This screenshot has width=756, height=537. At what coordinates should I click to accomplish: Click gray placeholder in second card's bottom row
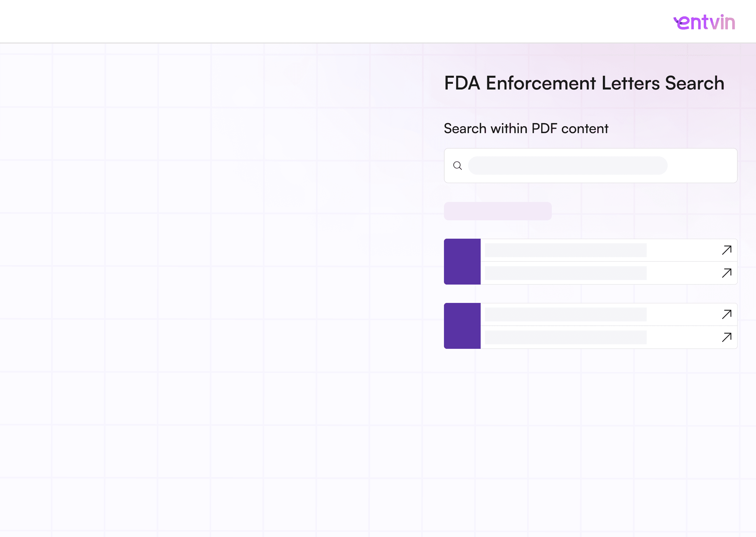pyautogui.click(x=566, y=337)
